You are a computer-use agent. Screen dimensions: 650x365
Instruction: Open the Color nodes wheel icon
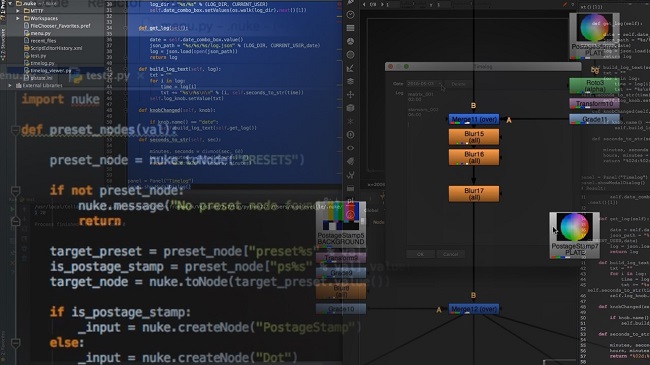coord(350,41)
